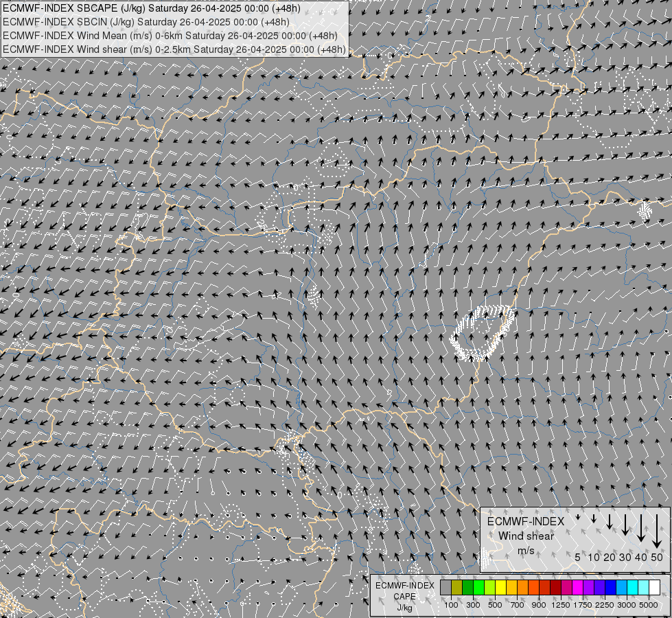Click the 10 m/s wind shear legend arrow
The image size is (672, 618).
click(x=594, y=519)
